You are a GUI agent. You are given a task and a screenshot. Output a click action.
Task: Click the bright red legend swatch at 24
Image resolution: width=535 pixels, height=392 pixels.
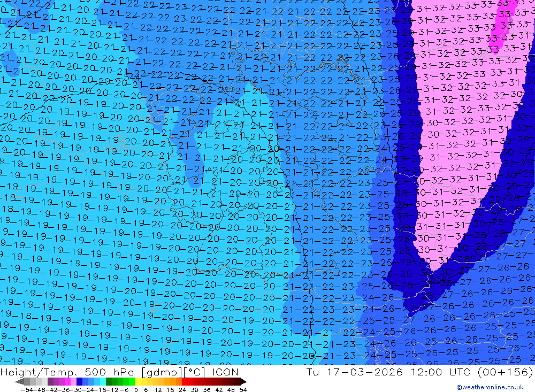(185, 381)
